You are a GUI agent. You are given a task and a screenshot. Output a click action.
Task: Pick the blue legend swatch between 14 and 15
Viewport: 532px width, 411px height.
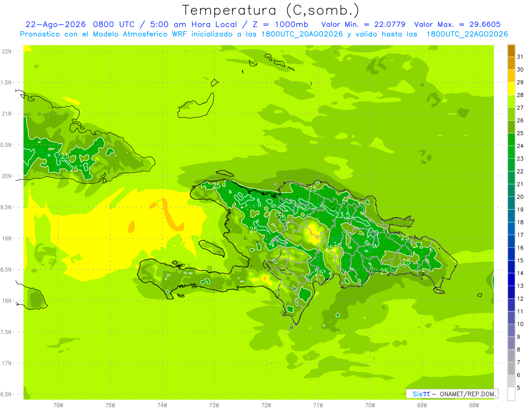511,267
